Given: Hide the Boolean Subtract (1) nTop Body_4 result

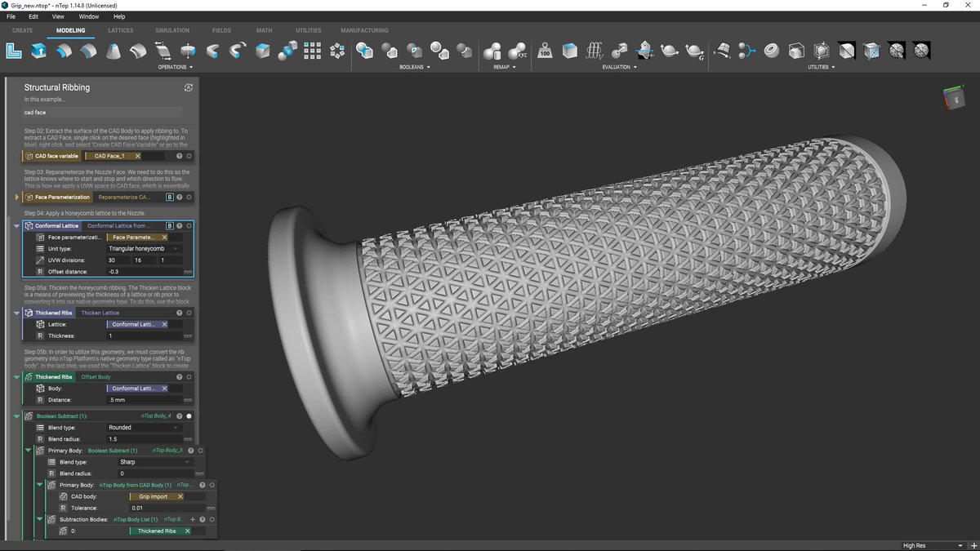Looking at the screenshot, I should 189,416.
